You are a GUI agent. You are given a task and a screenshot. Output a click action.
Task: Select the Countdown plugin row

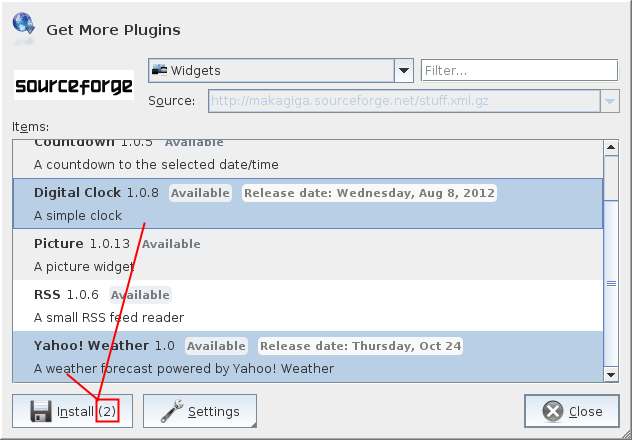coord(308,160)
